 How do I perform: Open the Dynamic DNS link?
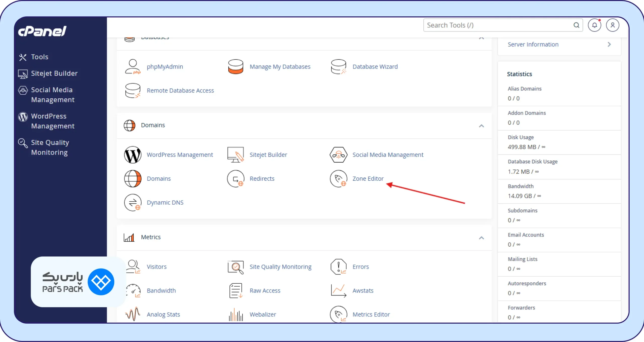click(x=165, y=203)
